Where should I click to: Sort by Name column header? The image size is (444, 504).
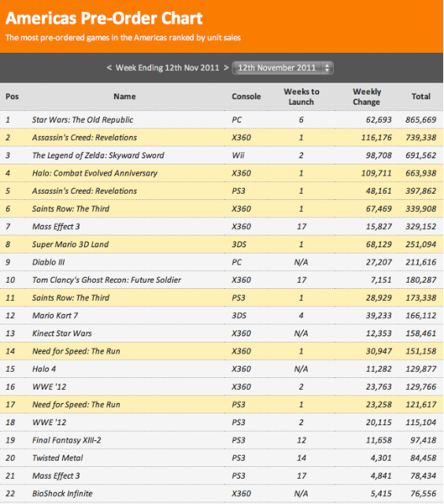click(x=124, y=96)
